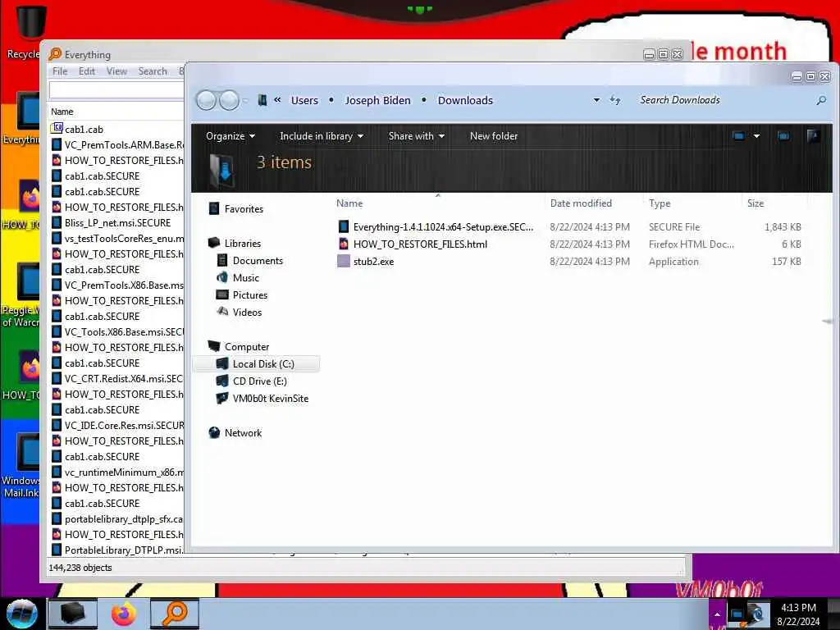Open the Organize dropdown menu
The image size is (840, 630).
pyautogui.click(x=231, y=136)
